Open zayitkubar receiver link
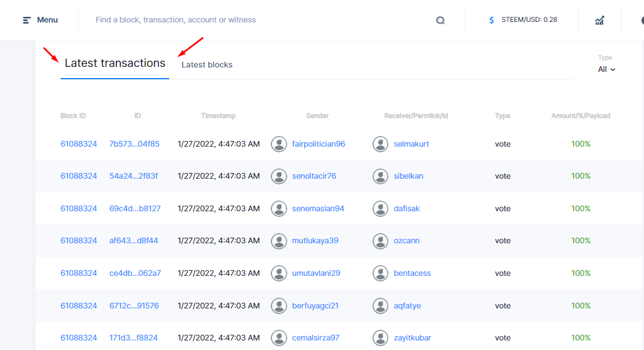Viewport: 644px width, 350px height. pos(412,338)
